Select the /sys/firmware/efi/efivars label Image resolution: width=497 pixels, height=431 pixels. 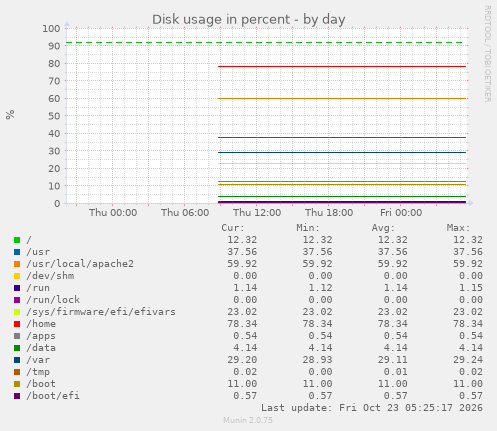[101, 312]
